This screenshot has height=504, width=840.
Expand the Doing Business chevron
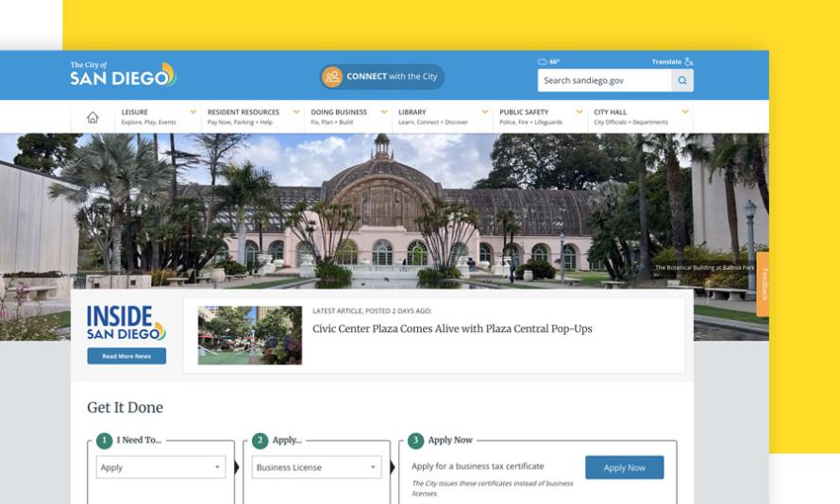tap(384, 112)
